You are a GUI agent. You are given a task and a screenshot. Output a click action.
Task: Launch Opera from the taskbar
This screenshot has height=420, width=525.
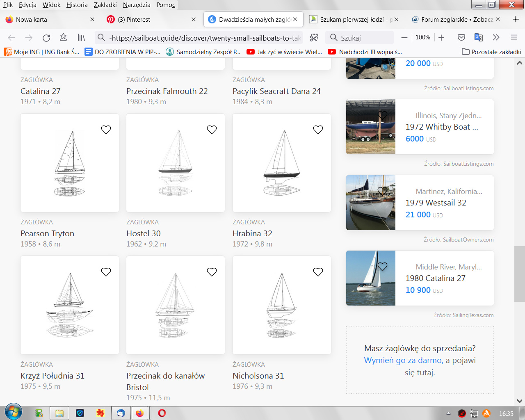click(x=162, y=413)
